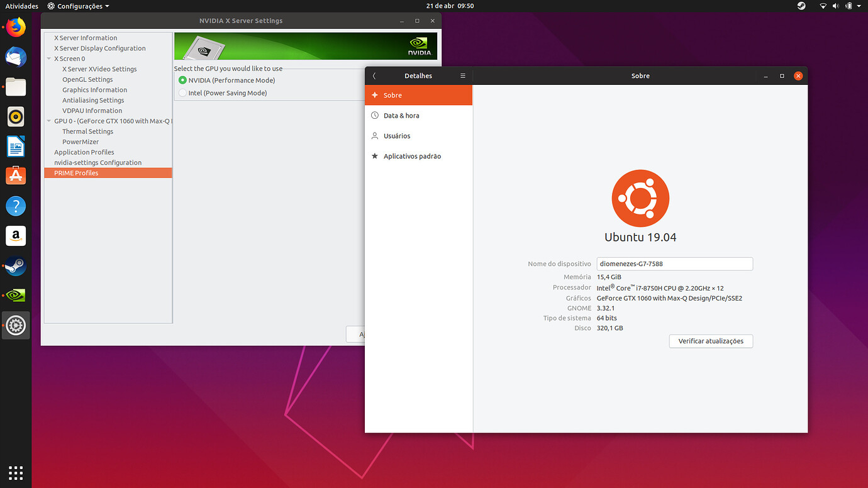Open the Help question-mark dock icon
This screenshot has width=868, height=488.
click(16, 206)
